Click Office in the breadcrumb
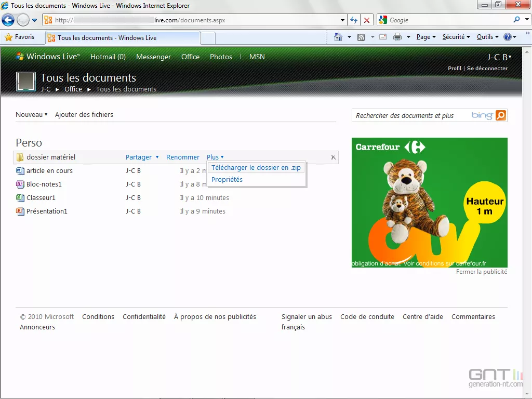 73,89
